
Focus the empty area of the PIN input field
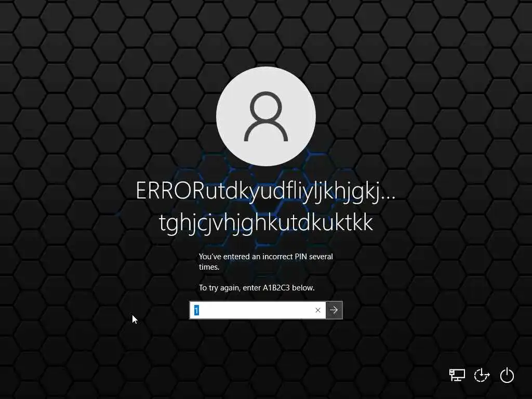255,310
